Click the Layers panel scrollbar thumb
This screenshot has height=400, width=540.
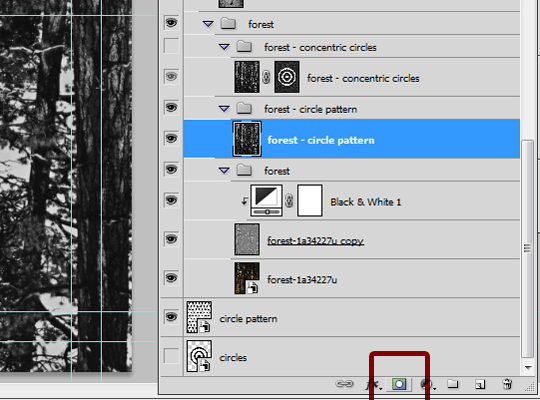527,249
